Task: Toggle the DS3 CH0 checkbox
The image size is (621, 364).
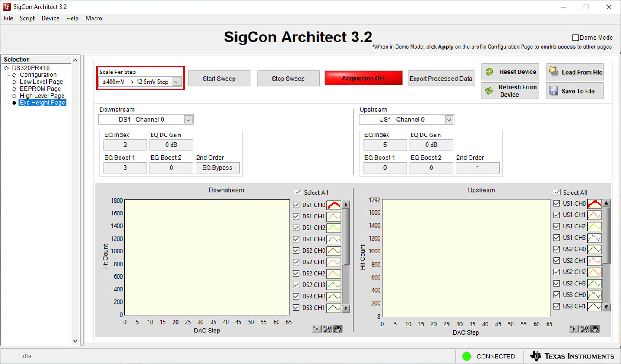Action: coord(296,296)
